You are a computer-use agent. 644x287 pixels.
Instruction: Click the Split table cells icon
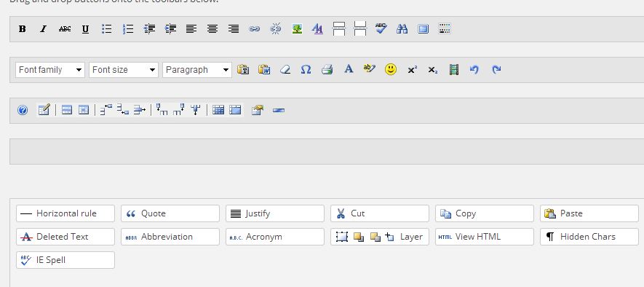[x=218, y=110]
